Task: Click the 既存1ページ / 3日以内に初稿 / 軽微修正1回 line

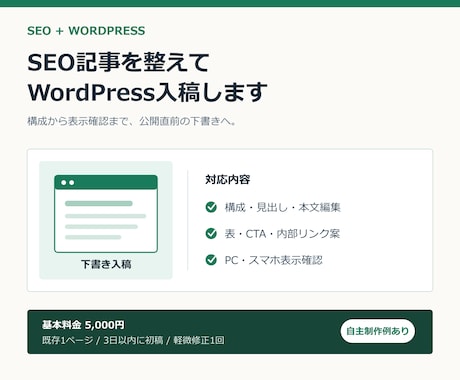Action: pos(133,340)
